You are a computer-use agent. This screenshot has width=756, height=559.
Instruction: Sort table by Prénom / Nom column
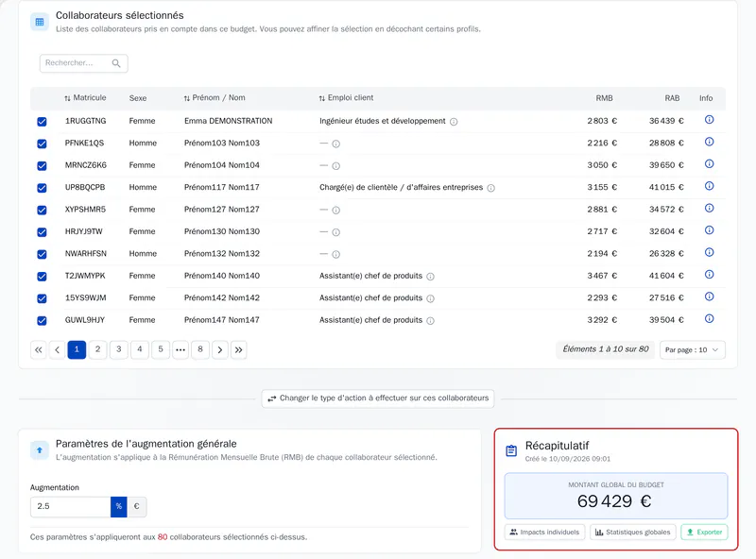tap(215, 98)
